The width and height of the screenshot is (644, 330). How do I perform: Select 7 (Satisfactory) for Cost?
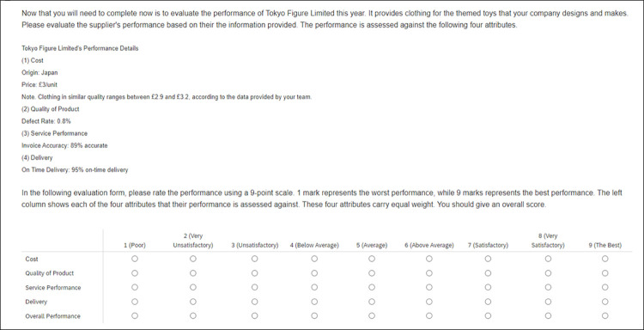click(x=488, y=259)
